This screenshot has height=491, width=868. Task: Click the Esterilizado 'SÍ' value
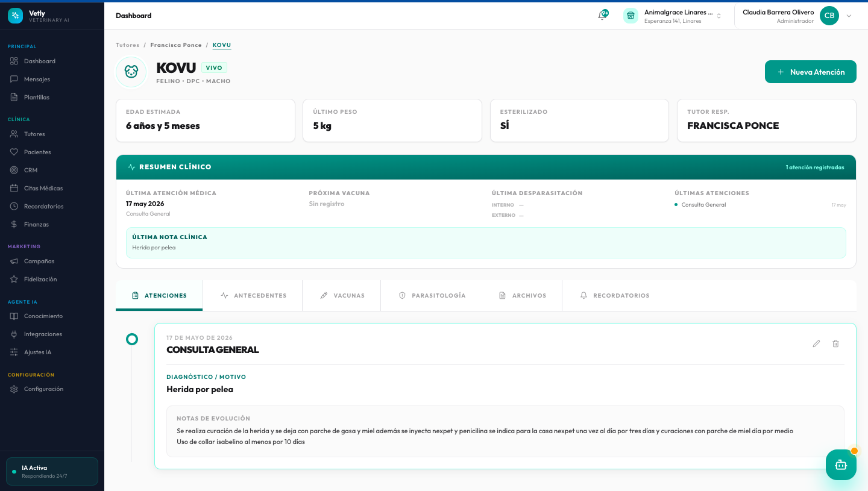[x=505, y=126]
